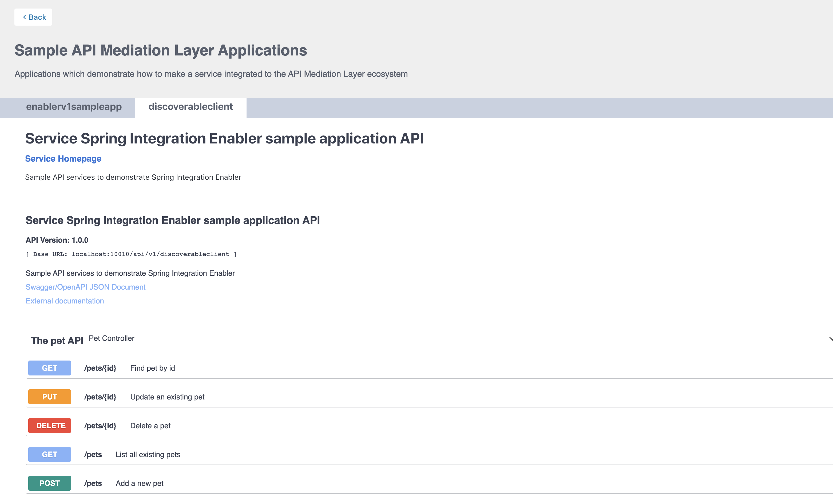Expand the Find pet by id operation

pyautogui.click(x=153, y=368)
